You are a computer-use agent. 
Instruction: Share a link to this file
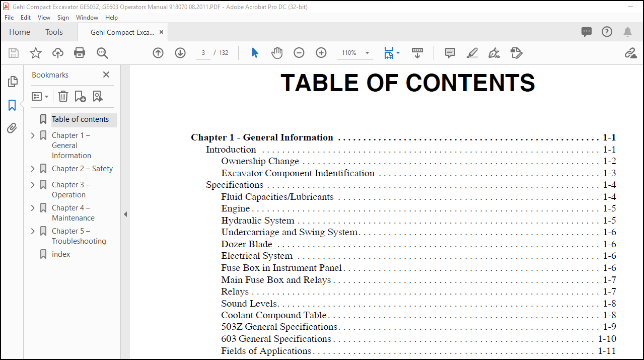(x=630, y=53)
